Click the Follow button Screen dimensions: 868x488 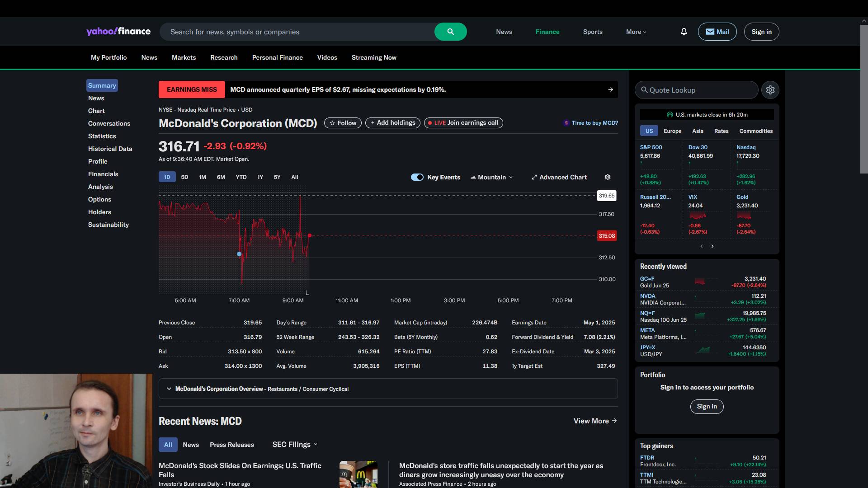343,123
